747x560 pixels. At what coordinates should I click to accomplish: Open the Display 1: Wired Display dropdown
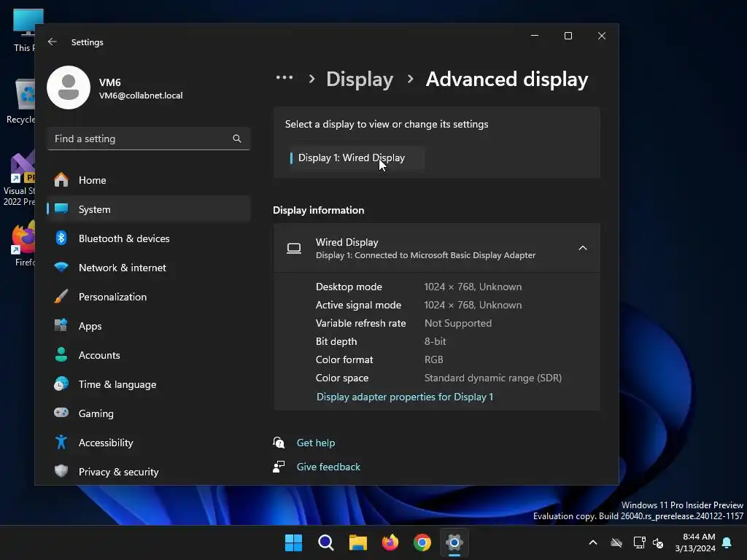coord(356,157)
